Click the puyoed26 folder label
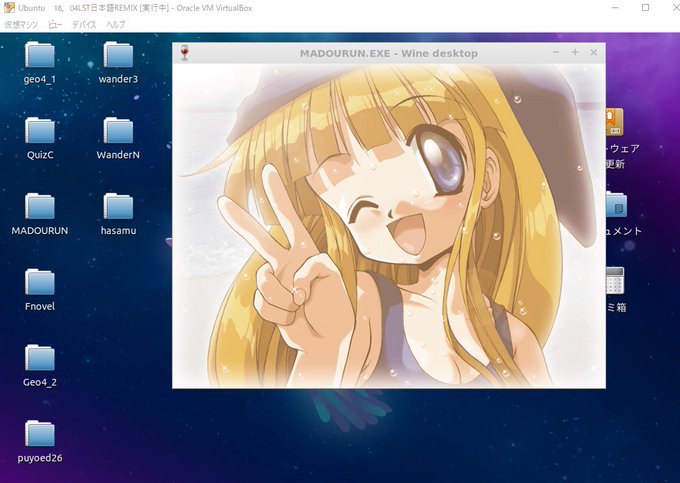Screen dimensions: 680x483 tap(39, 458)
